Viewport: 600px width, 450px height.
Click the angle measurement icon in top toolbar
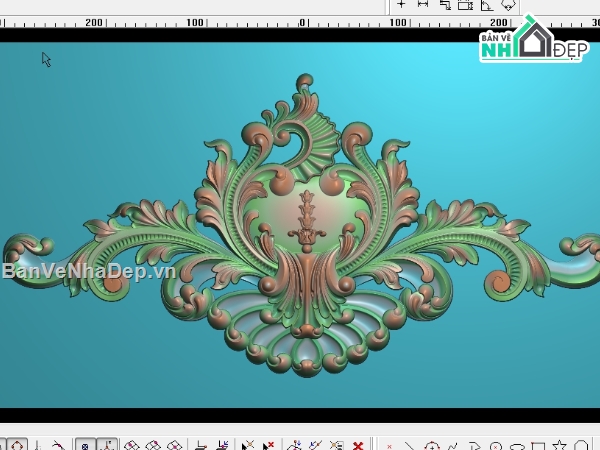(486, 5)
